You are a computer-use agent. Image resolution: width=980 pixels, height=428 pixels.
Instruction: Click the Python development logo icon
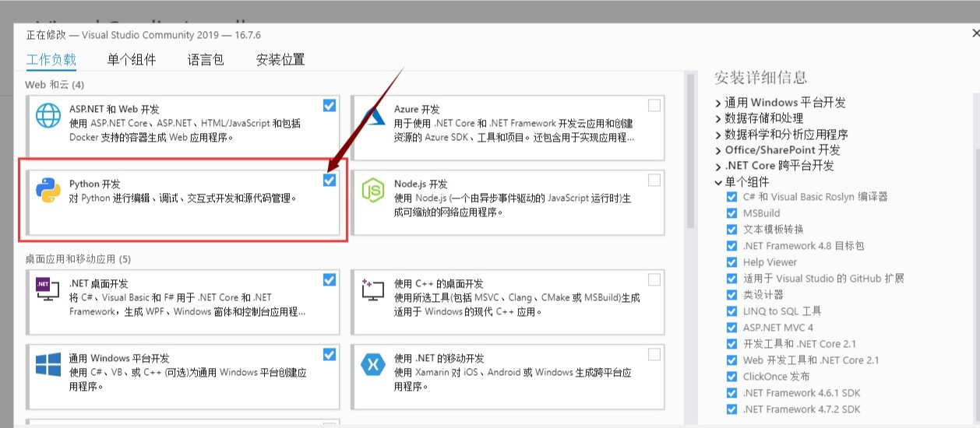(48, 190)
